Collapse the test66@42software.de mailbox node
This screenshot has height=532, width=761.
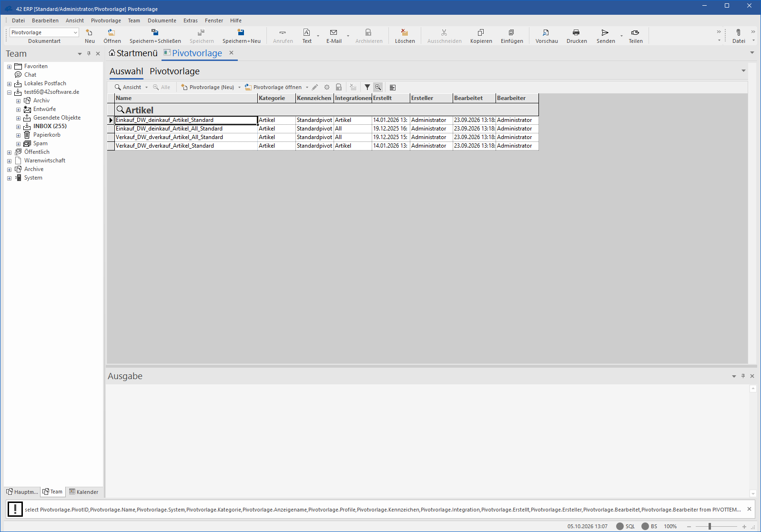coord(9,92)
